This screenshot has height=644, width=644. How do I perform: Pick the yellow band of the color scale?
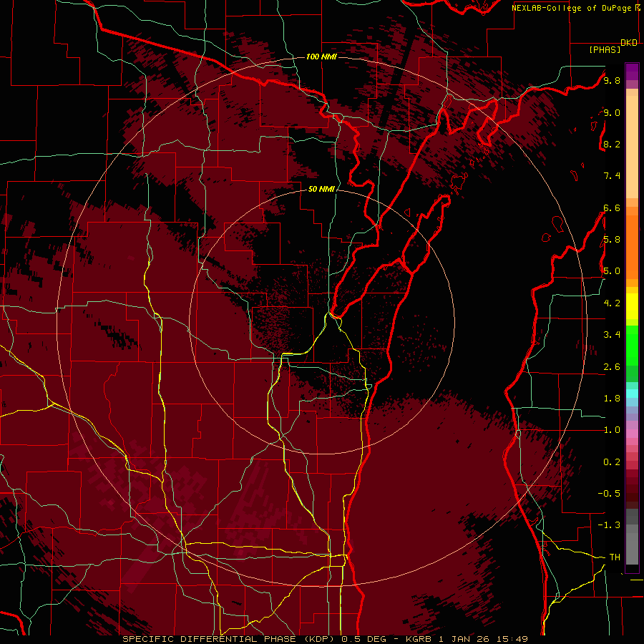pyautogui.click(x=632, y=306)
